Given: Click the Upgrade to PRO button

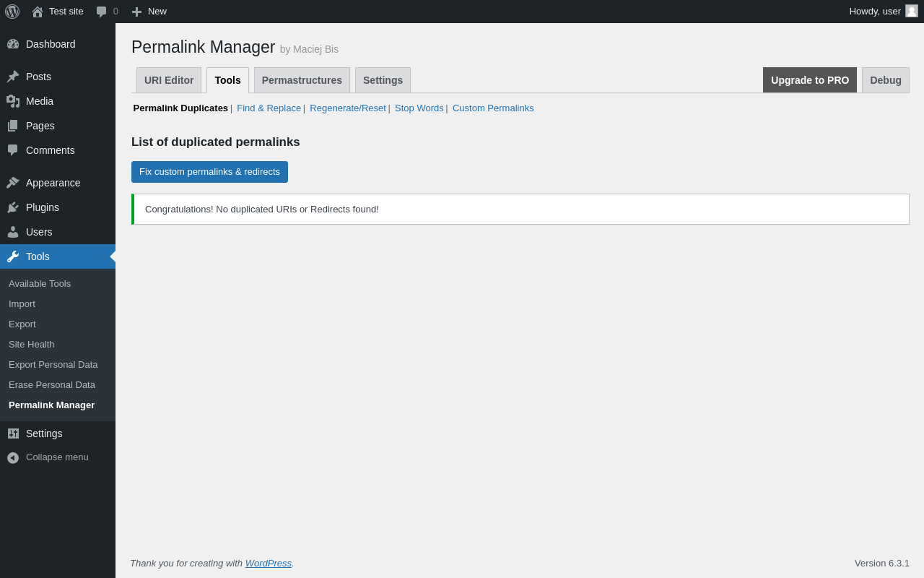Looking at the screenshot, I should coord(810,80).
